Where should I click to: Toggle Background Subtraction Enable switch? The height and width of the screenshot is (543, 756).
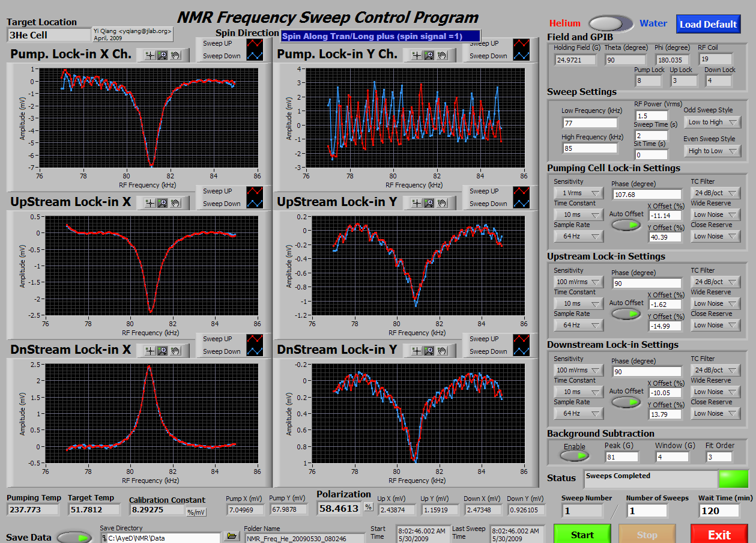(575, 456)
